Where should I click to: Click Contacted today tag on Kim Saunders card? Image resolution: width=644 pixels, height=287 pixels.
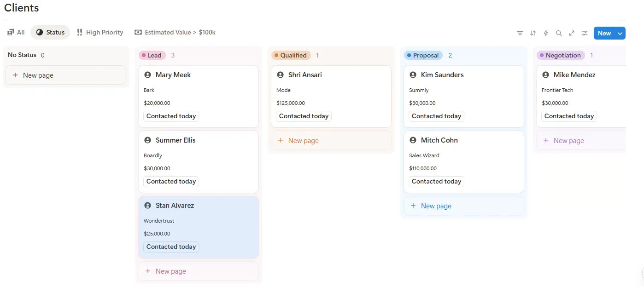tap(436, 116)
